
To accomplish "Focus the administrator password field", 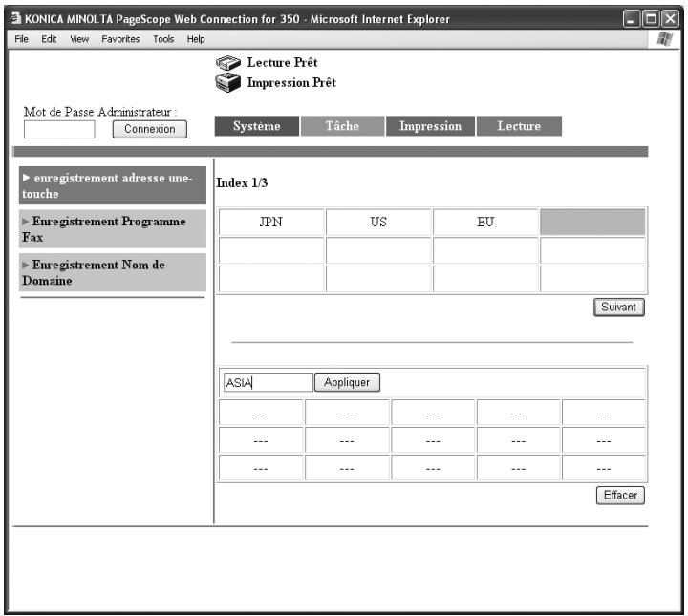I will pyautogui.click(x=59, y=129).
